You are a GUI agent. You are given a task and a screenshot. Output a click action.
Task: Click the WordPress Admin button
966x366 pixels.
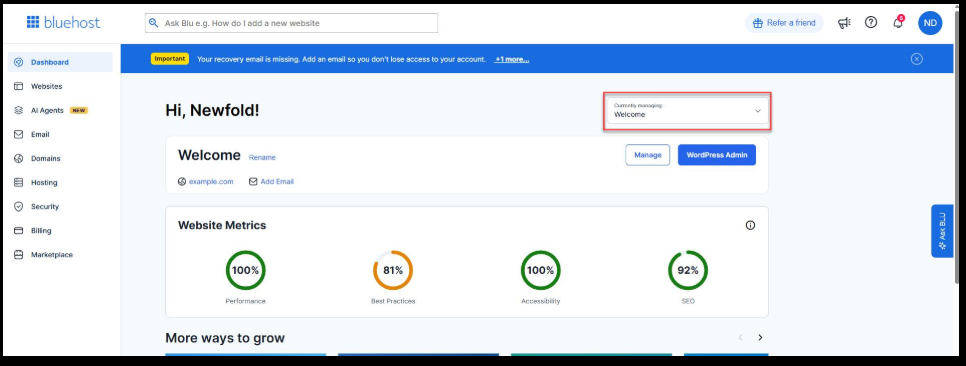pyautogui.click(x=716, y=155)
